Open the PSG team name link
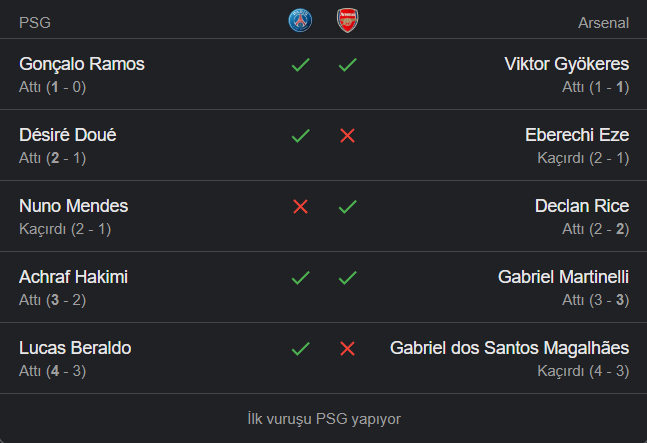The width and height of the screenshot is (647, 443). tap(35, 23)
